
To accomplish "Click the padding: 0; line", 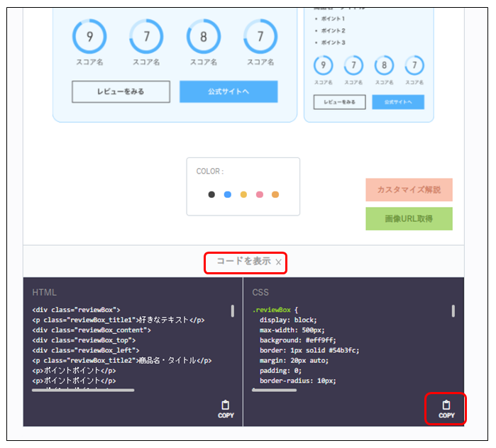I will 280,371.
